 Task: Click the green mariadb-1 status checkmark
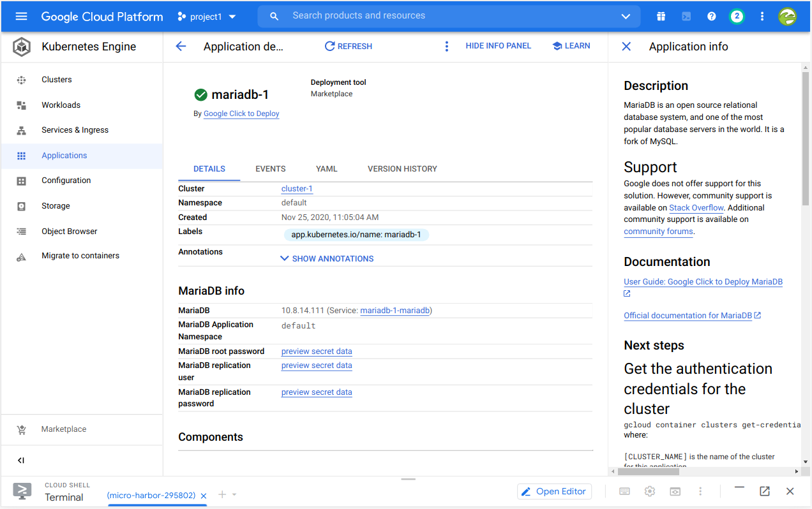coord(200,95)
